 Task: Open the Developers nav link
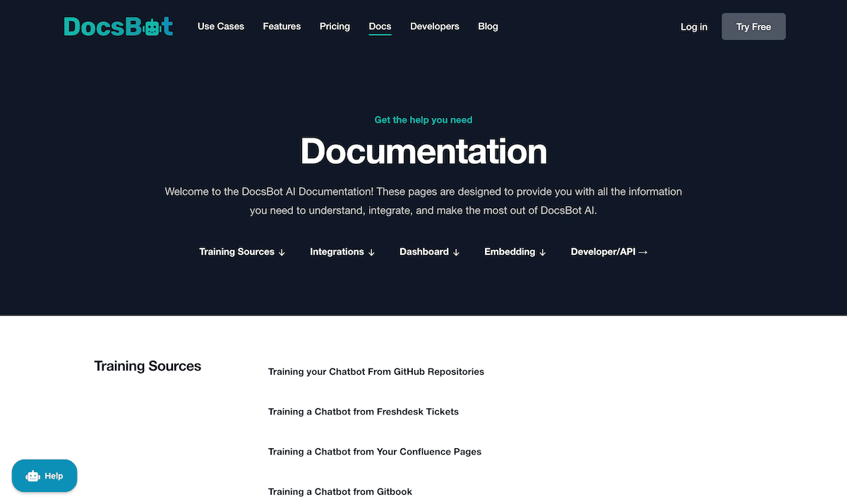(x=435, y=26)
